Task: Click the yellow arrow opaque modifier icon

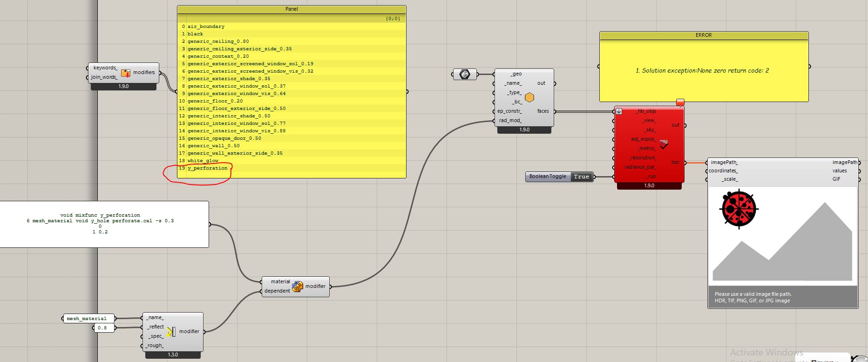Action: (x=171, y=332)
